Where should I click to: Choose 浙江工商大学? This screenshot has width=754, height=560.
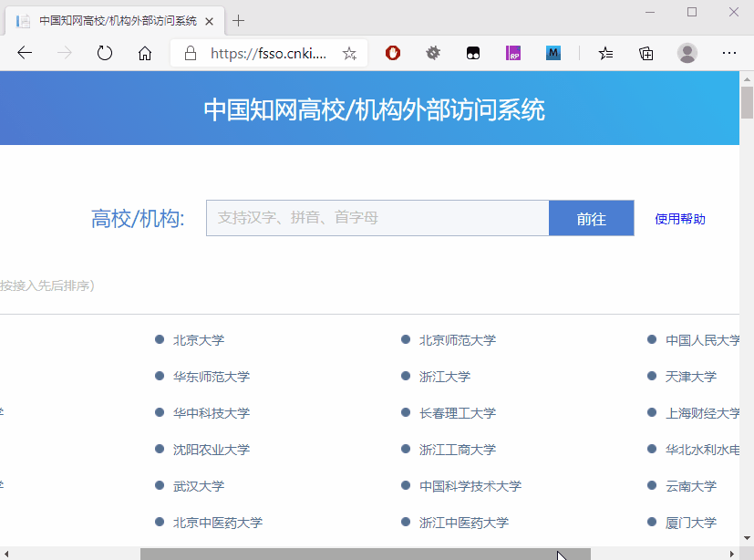click(x=458, y=450)
